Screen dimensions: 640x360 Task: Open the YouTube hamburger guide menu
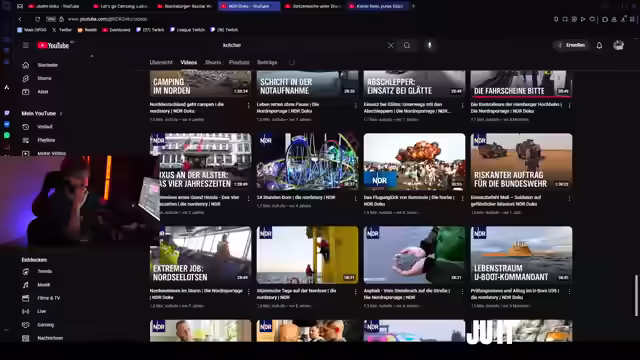[26, 45]
